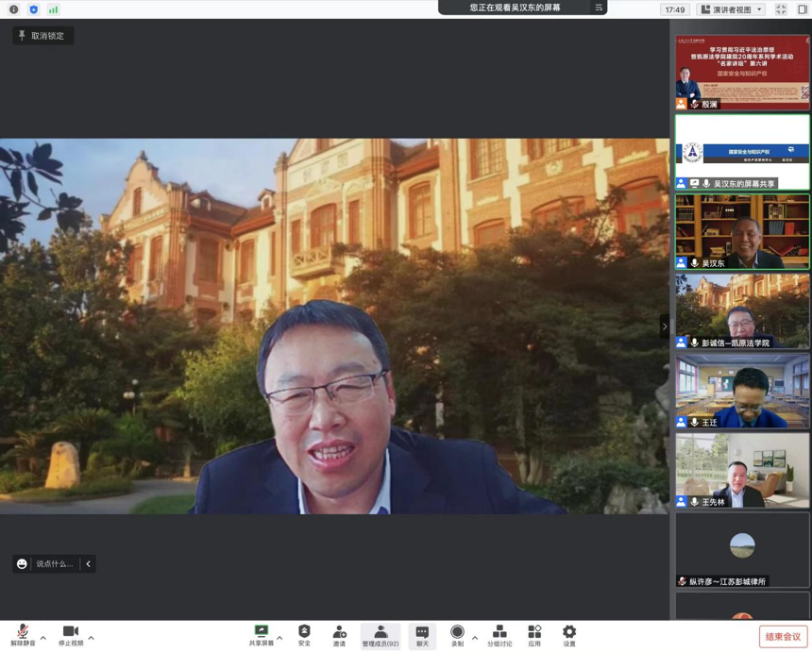Collapse chat bar with left chevron
Image resolution: width=812 pixels, height=652 pixels.
(x=87, y=563)
